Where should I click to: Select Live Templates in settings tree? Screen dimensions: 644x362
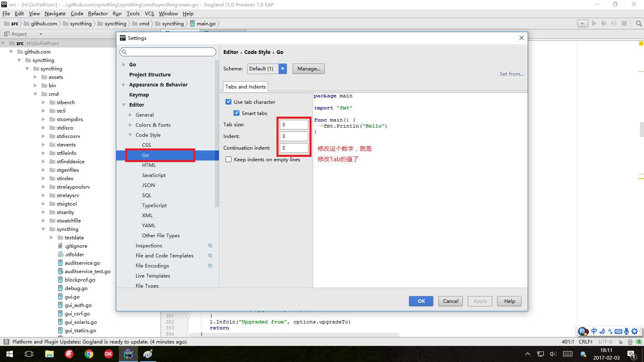click(x=153, y=276)
